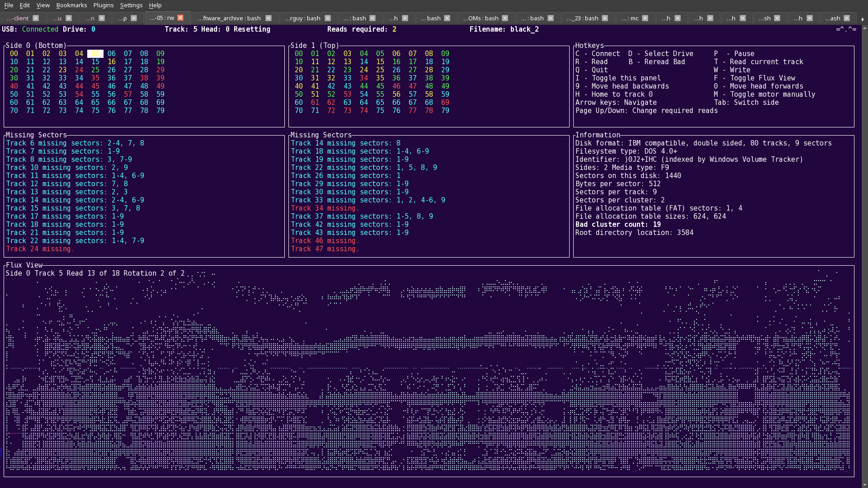
Task: Close the '... : mc' tab
Action: tap(645, 18)
